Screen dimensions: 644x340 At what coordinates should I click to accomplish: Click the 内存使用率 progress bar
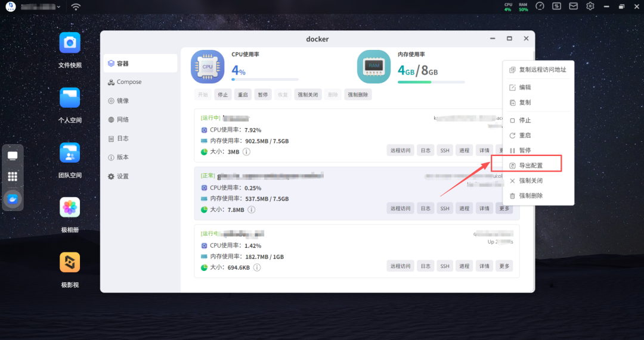click(x=431, y=82)
